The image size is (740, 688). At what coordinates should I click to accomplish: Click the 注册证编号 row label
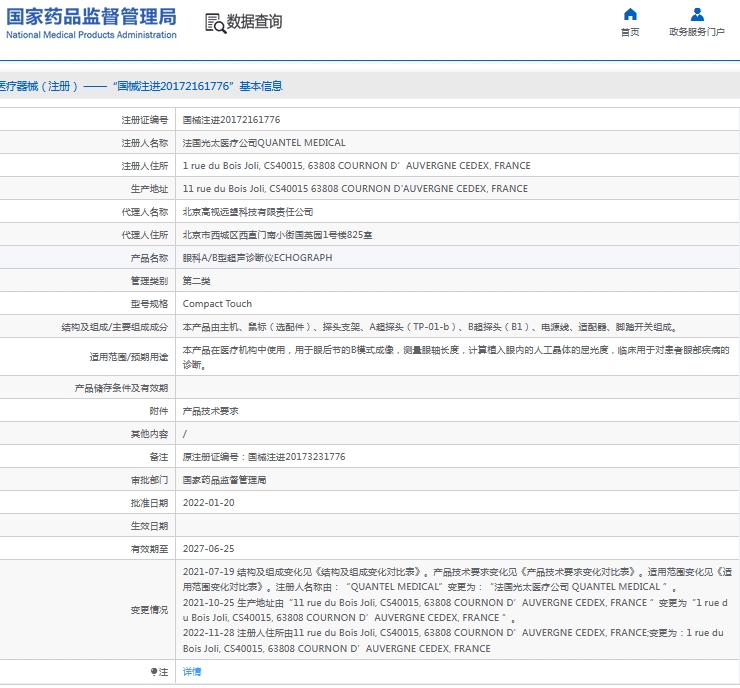pyautogui.click(x=144, y=120)
